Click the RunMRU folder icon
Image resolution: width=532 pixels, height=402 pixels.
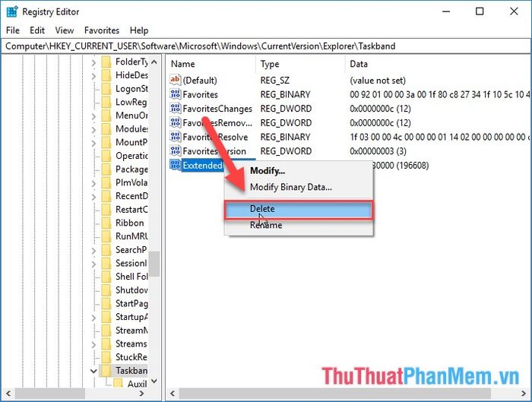pos(106,236)
